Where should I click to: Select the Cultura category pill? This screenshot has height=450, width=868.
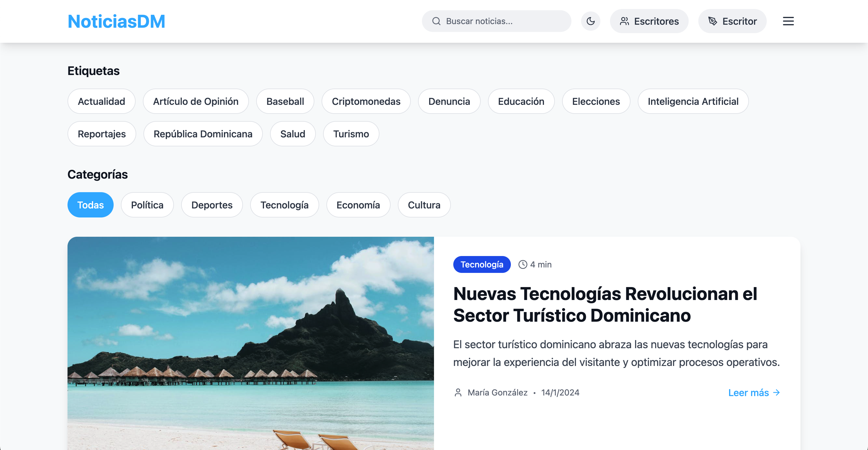coord(424,205)
